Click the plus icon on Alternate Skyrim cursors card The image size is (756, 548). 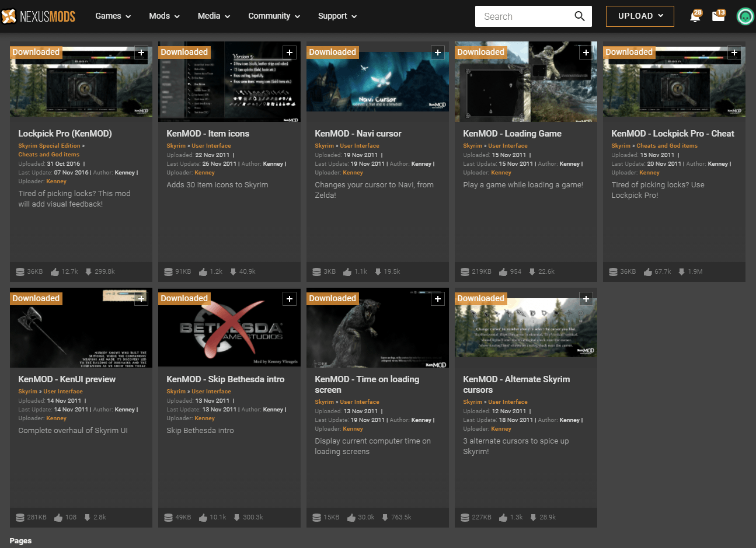(x=586, y=299)
